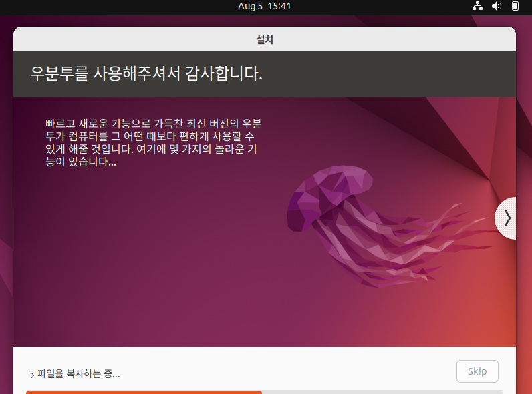Click the heading 우분투를 사용해주셔서 감사합니다.
Viewport: 532px width, 394px height.
(x=146, y=73)
